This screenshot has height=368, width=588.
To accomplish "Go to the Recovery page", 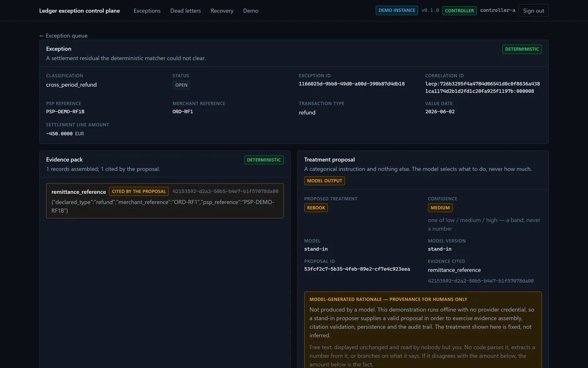I will tap(222, 11).
